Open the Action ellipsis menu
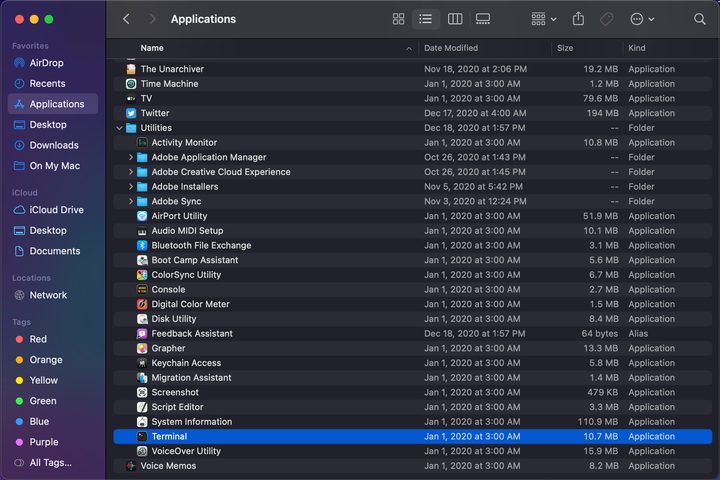Viewport: 720px width, 480px height. tap(641, 19)
